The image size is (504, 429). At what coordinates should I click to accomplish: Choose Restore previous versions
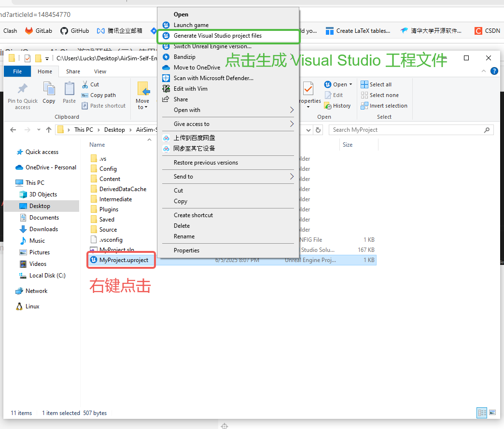tap(228, 163)
